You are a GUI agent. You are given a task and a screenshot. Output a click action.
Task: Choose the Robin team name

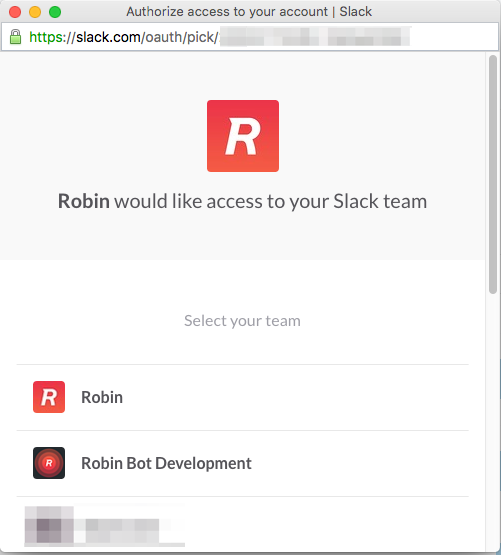click(102, 397)
